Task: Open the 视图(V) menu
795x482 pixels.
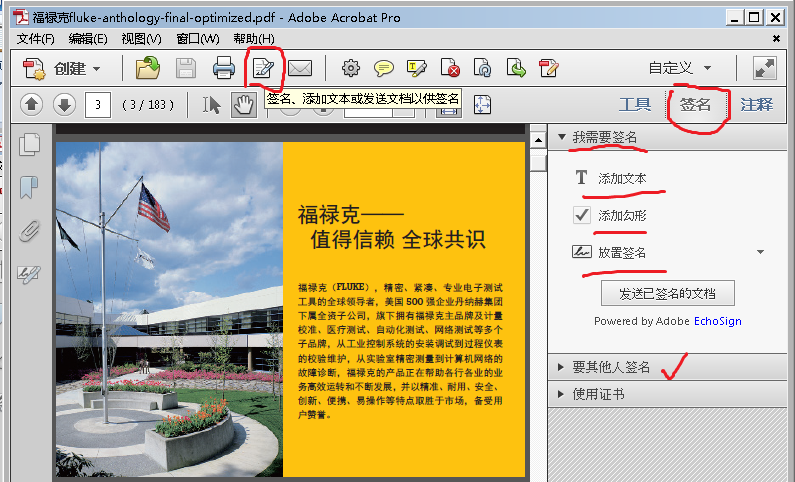Action: pos(141,39)
